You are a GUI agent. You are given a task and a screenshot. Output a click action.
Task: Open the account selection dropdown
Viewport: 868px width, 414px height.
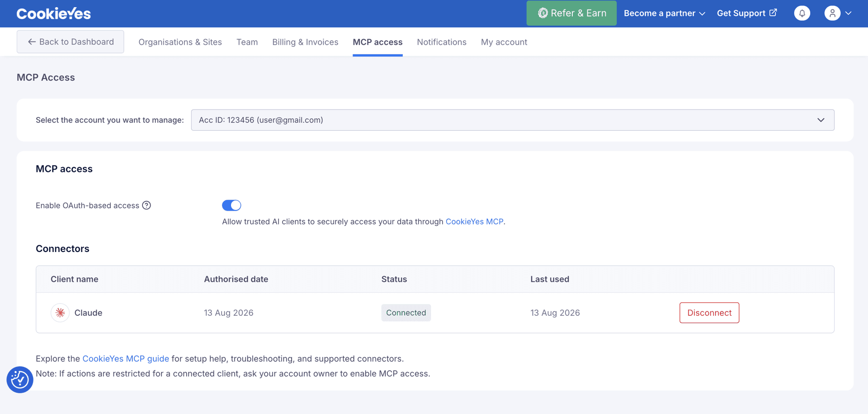(513, 120)
